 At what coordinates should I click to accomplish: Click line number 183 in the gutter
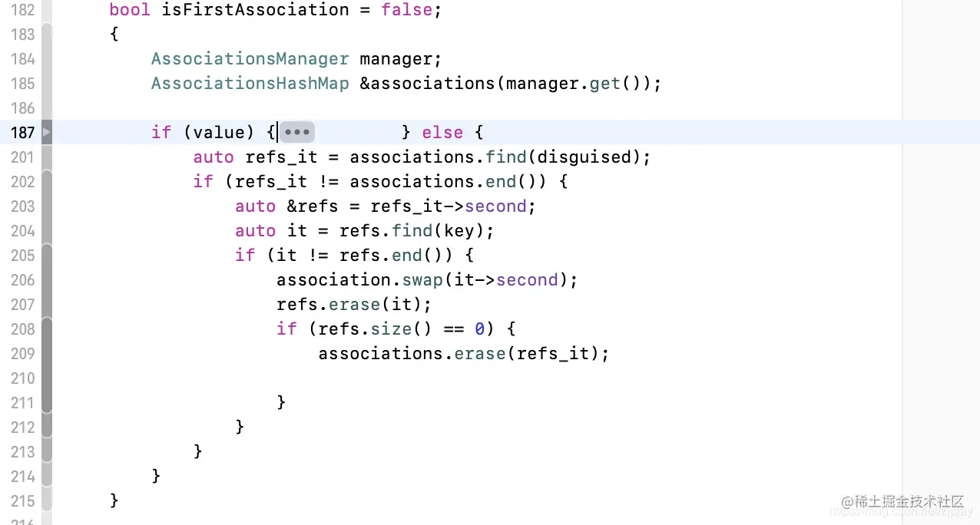[x=23, y=35]
